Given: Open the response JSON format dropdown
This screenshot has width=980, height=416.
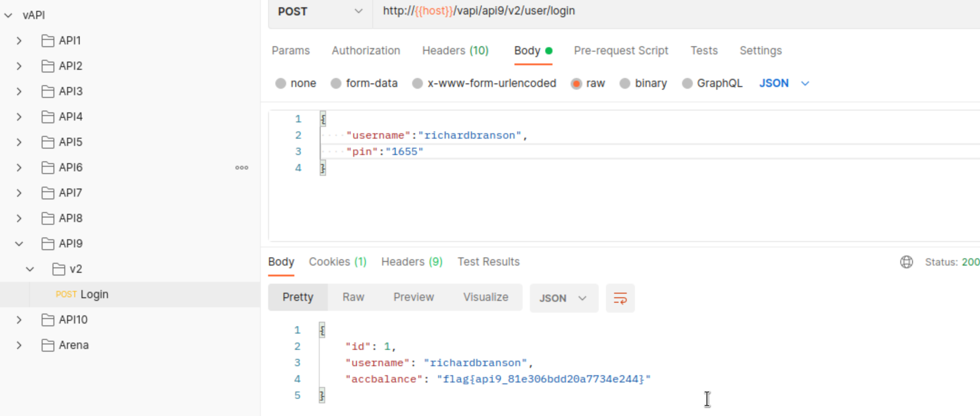Looking at the screenshot, I should pos(563,298).
